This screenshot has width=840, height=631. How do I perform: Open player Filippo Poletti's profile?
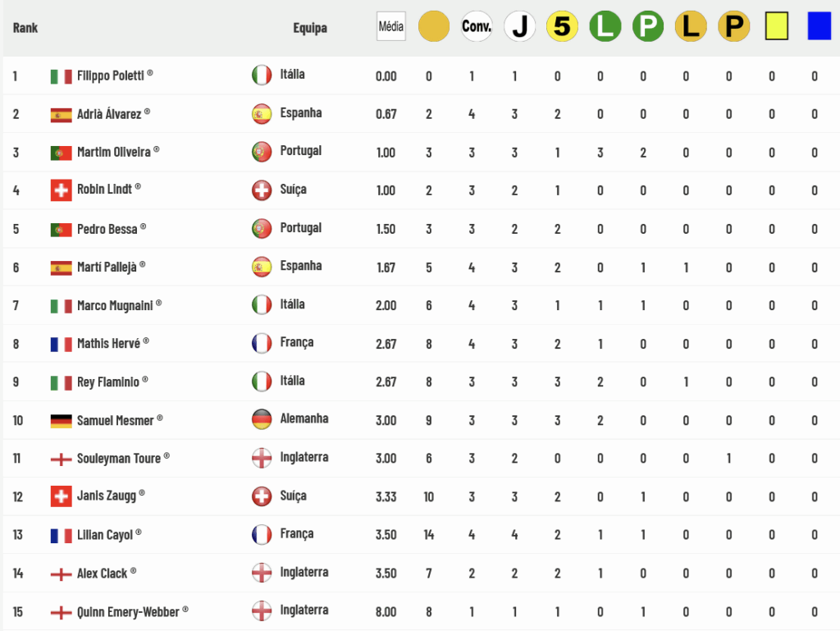(111, 75)
